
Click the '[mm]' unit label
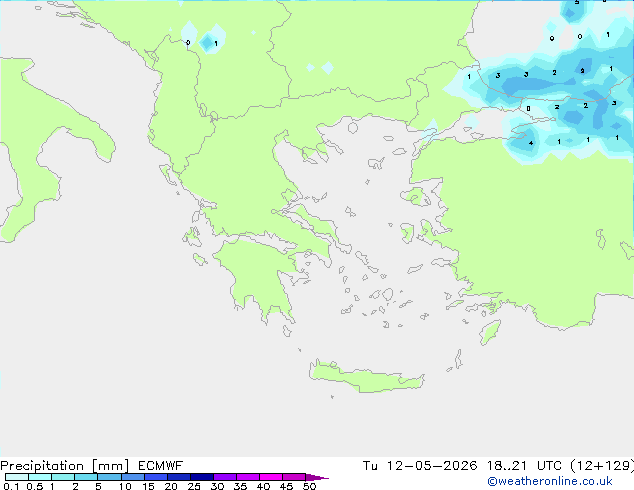point(111,466)
